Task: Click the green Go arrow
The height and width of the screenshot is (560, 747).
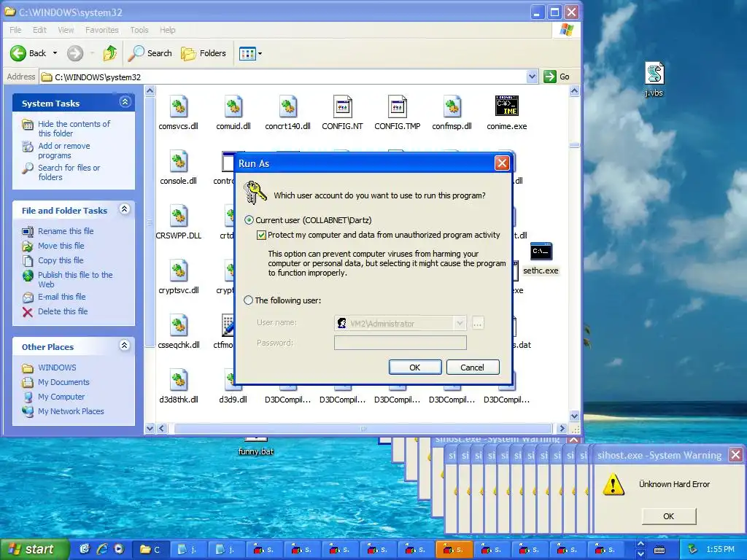Action: coord(550,76)
